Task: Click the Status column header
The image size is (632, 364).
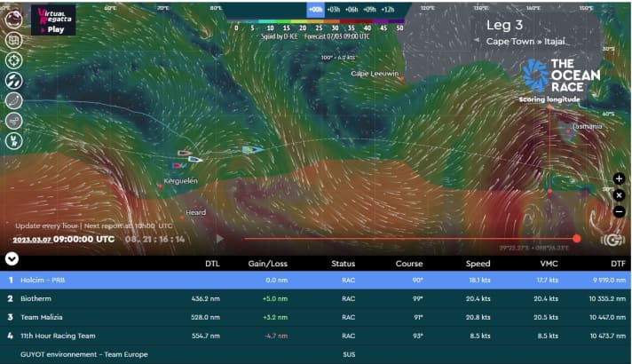Action: (343, 264)
